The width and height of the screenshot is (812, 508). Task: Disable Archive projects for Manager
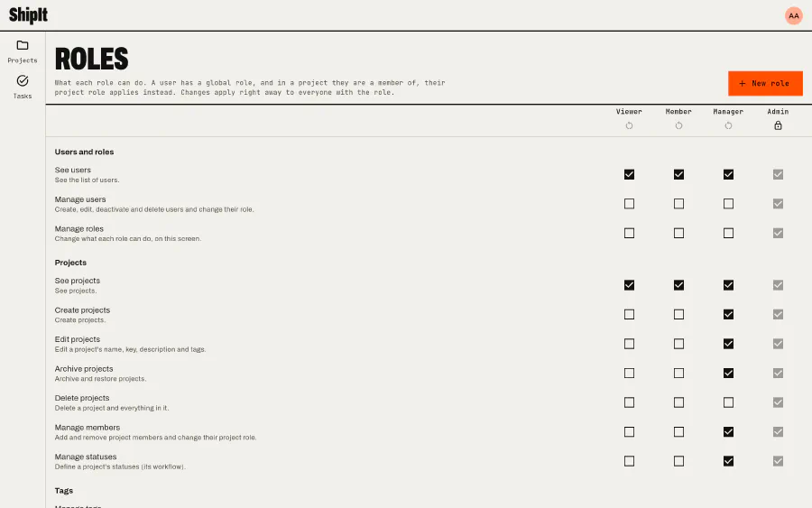pos(728,374)
